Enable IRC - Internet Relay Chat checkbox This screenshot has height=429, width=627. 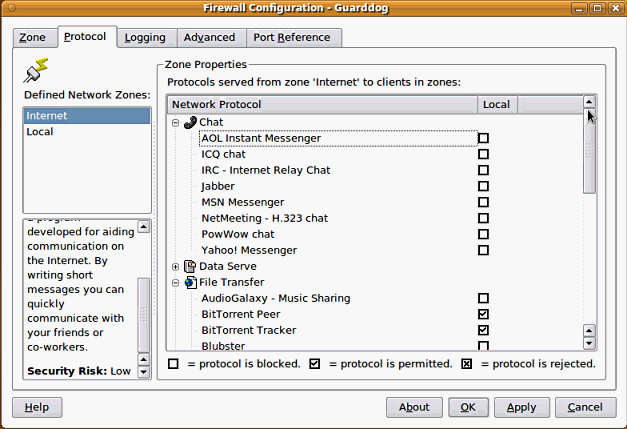coord(483,170)
